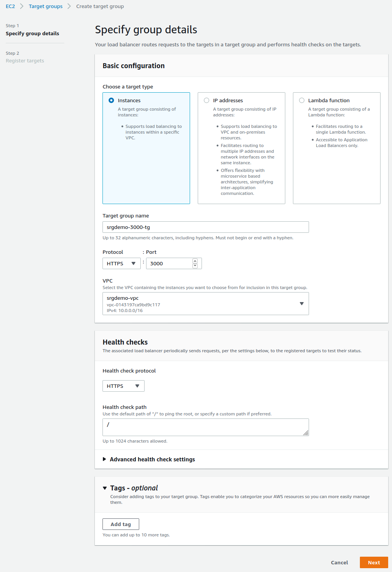Image resolution: width=392 pixels, height=572 pixels.
Task: Expand Advanced health check settings
Action: (152, 459)
